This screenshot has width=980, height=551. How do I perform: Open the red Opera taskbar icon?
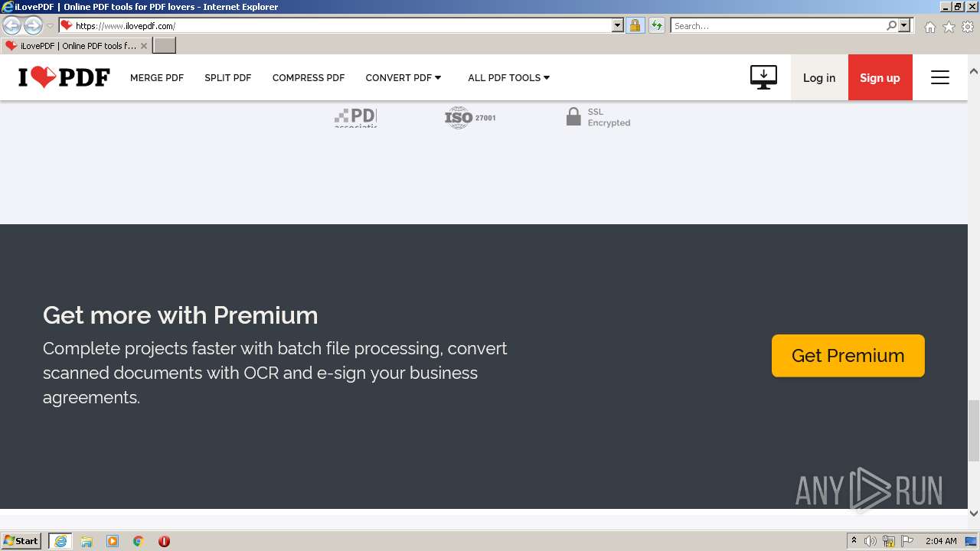(x=164, y=541)
